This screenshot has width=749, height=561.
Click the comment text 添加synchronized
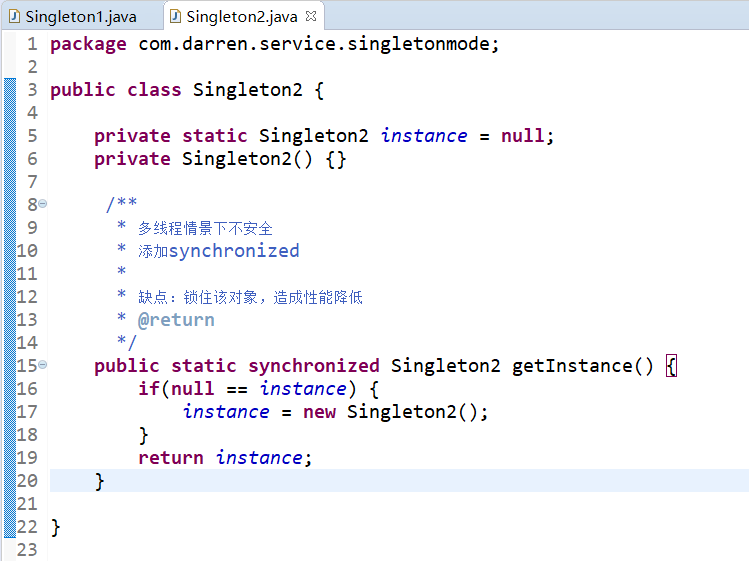point(219,251)
